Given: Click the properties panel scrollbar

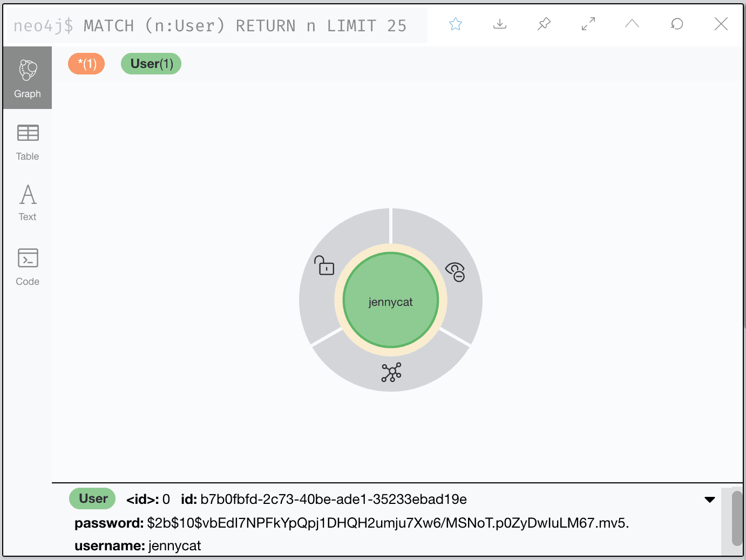Looking at the screenshot, I should click(x=737, y=518).
